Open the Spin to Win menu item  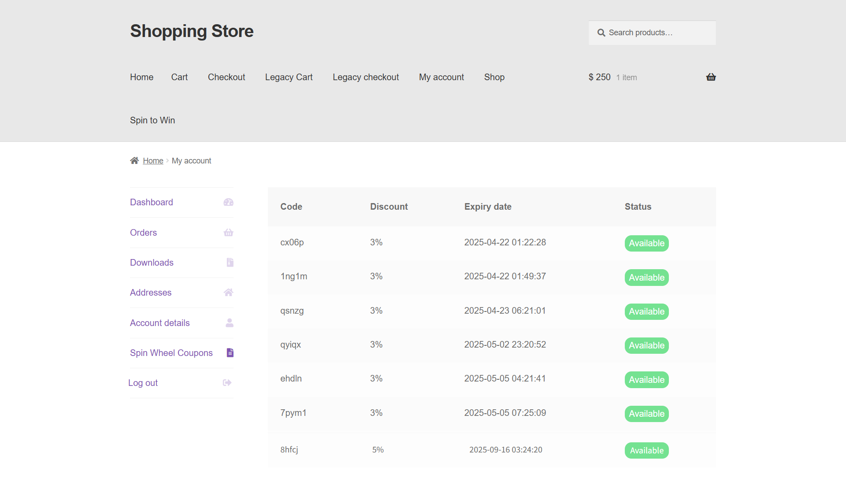pyautogui.click(x=152, y=120)
